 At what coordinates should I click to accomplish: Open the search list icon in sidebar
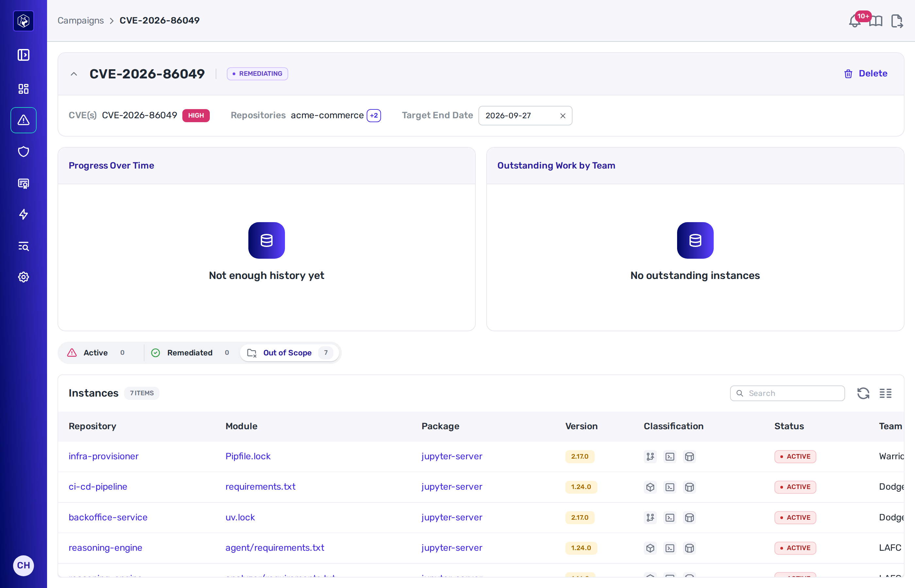23,246
